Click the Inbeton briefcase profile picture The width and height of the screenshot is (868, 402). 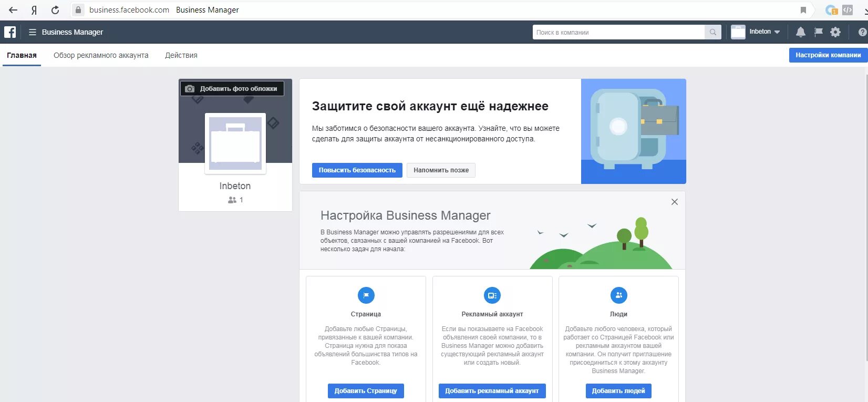[x=235, y=143]
